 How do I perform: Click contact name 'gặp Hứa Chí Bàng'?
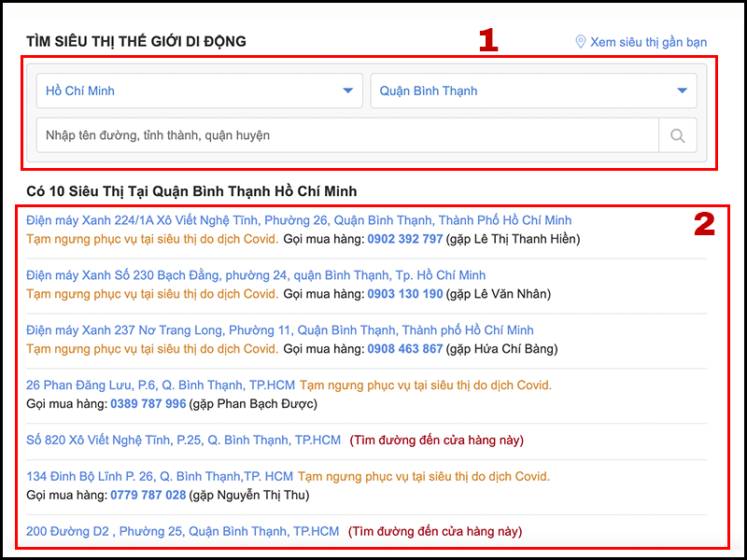(502, 348)
